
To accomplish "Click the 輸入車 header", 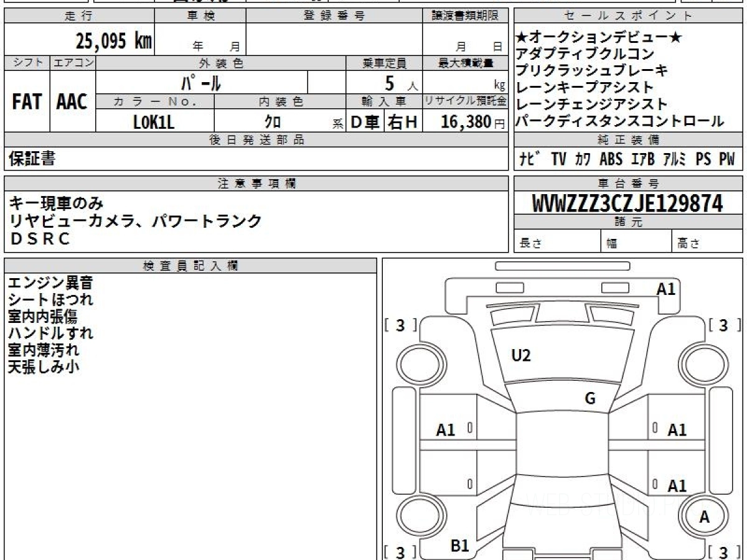I will [384, 101].
